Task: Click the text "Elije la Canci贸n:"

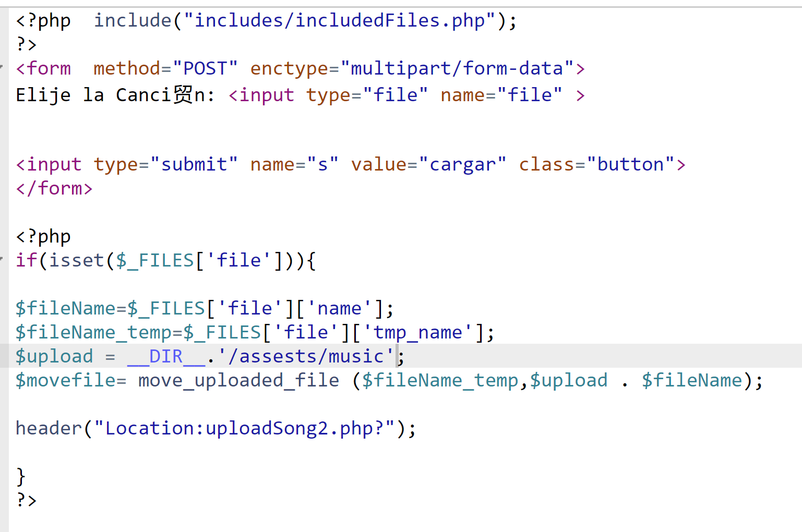Action: pyautogui.click(x=115, y=95)
